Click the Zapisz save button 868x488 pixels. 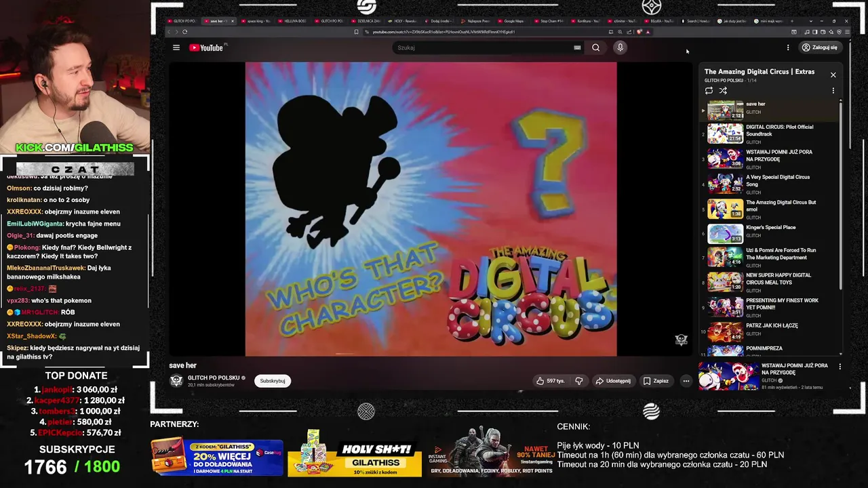tap(656, 381)
